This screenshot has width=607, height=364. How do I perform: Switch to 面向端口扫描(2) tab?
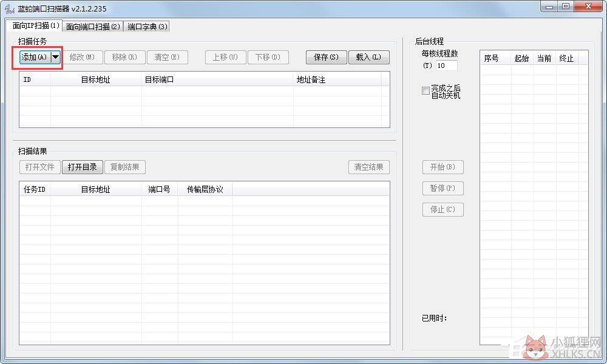[x=93, y=27]
